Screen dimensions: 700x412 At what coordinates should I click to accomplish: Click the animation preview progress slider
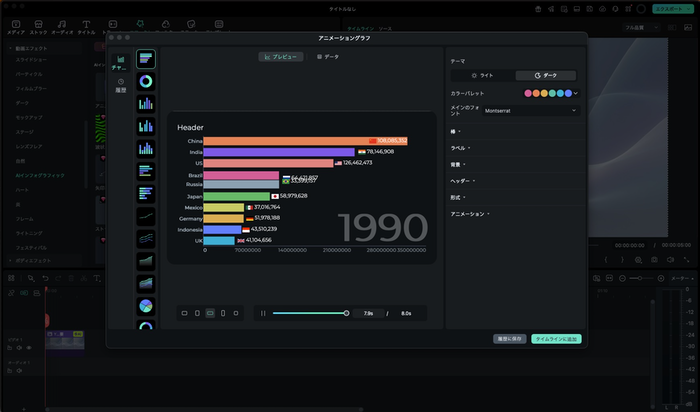[x=310, y=313]
